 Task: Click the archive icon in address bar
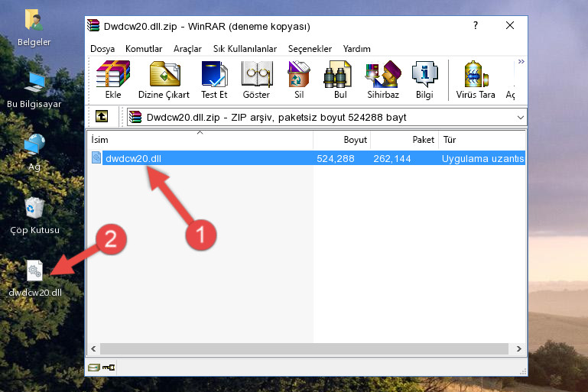[x=135, y=117]
